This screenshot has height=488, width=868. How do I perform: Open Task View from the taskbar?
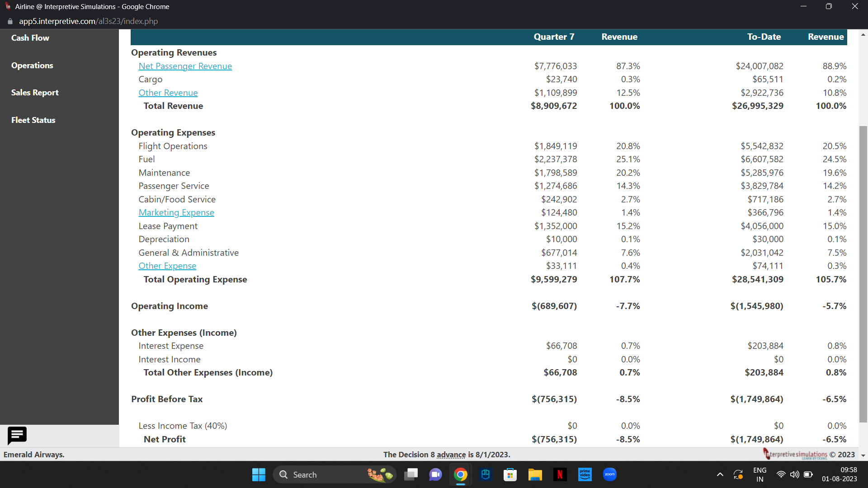[411, 474]
